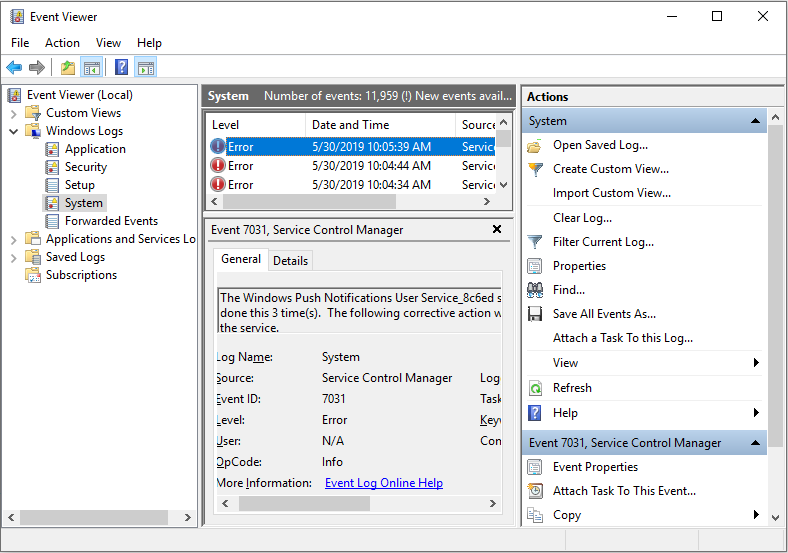The height and width of the screenshot is (553, 788).
Task: Open the Action menu
Action: tap(62, 43)
